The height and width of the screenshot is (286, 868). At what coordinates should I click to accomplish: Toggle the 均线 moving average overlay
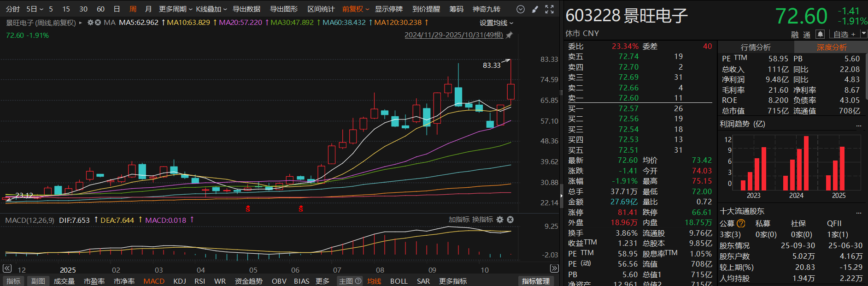[x=374, y=281]
